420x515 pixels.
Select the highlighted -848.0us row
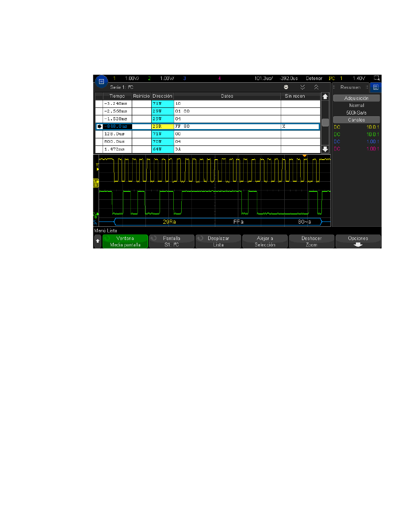pos(208,126)
